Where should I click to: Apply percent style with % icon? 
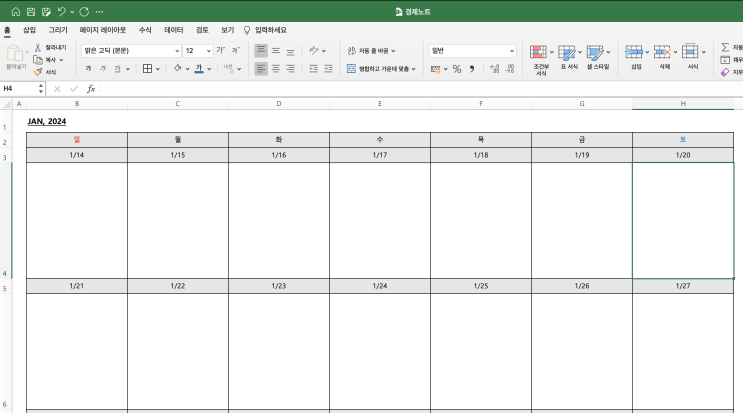coord(457,69)
